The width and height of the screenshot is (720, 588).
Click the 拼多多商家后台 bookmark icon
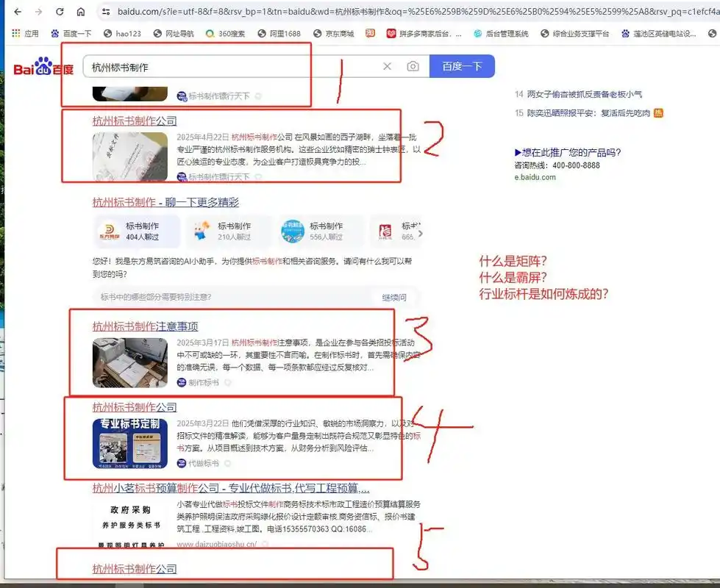(390, 33)
